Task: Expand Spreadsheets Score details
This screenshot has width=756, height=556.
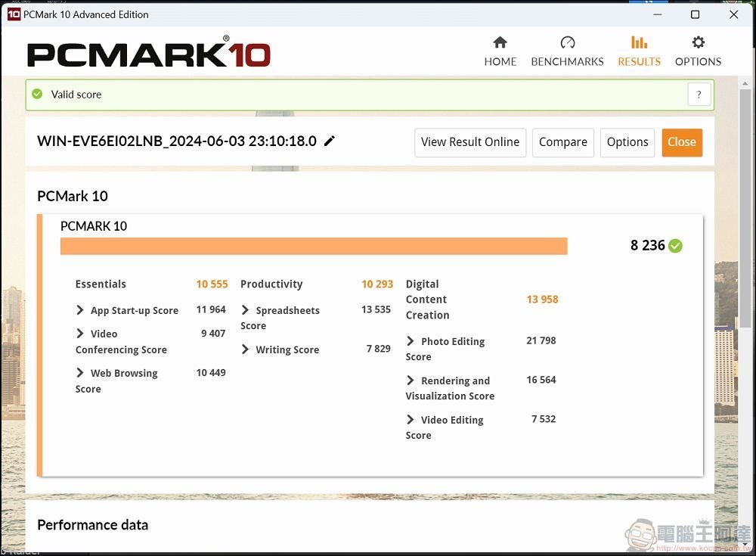Action: 245,310
